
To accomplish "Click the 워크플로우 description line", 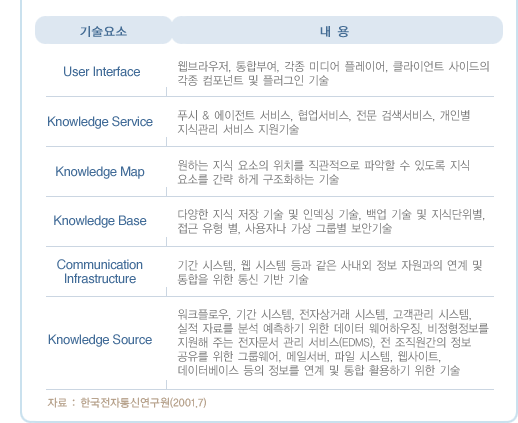I will click(324, 314).
